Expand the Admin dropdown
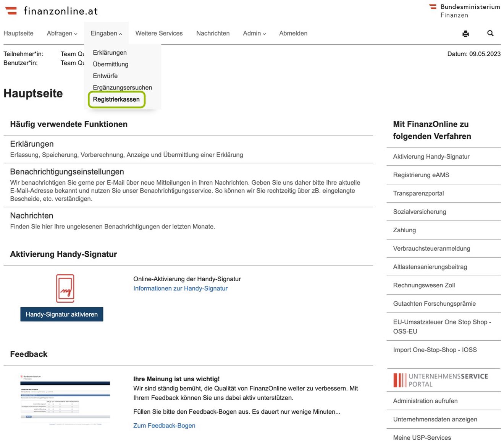 252,34
